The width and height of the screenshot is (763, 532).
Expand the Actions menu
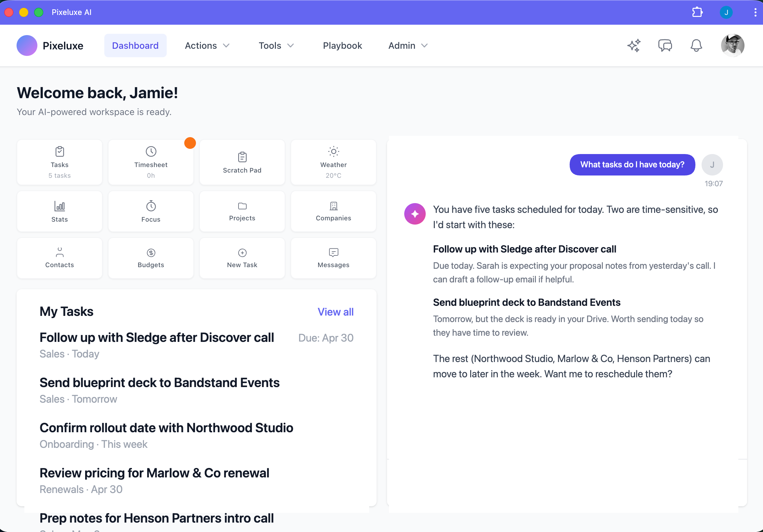coord(207,45)
